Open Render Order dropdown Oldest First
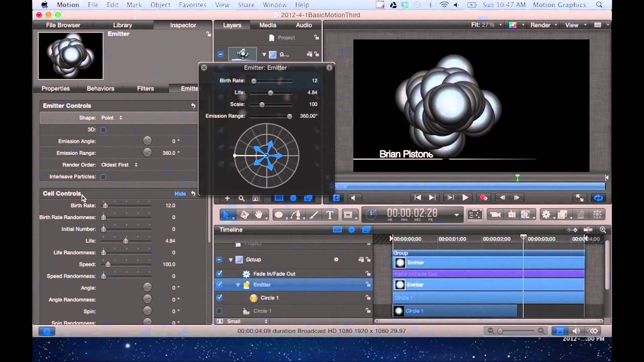 click(119, 165)
